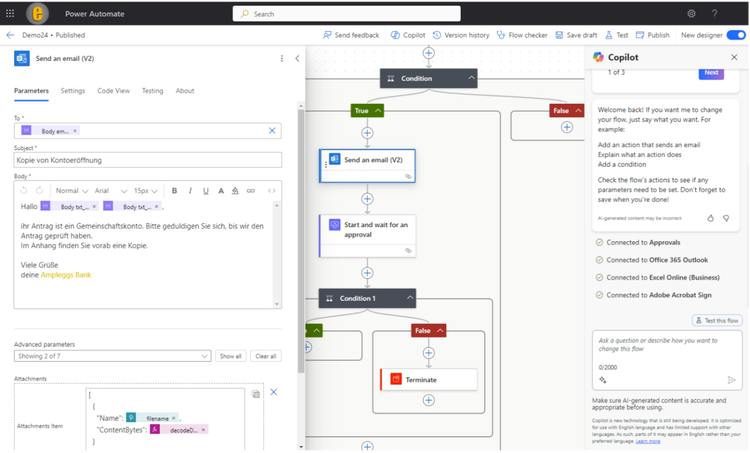The height and width of the screenshot is (453, 750).
Task: Insert a link in the body editor
Action: [251, 190]
